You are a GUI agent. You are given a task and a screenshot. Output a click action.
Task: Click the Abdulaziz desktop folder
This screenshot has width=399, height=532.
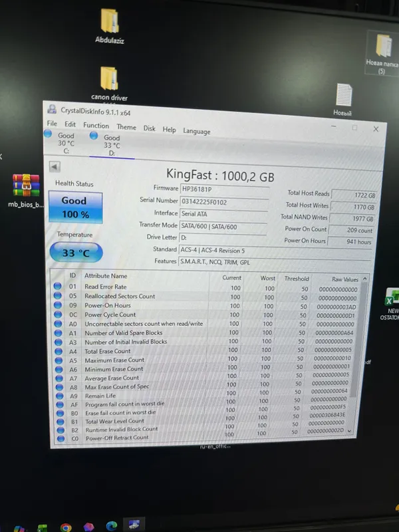110,26
